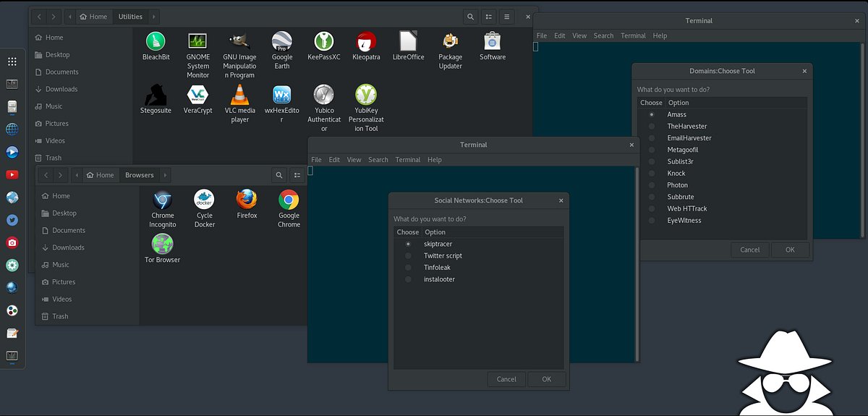Open BleachBit in the Utilities folder

[156, 41]
